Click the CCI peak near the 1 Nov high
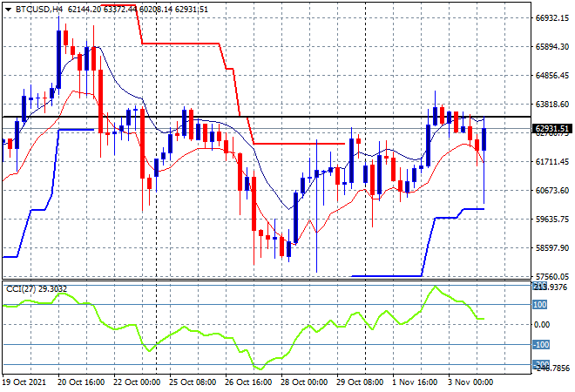575x392 pixels. (435, 287)
